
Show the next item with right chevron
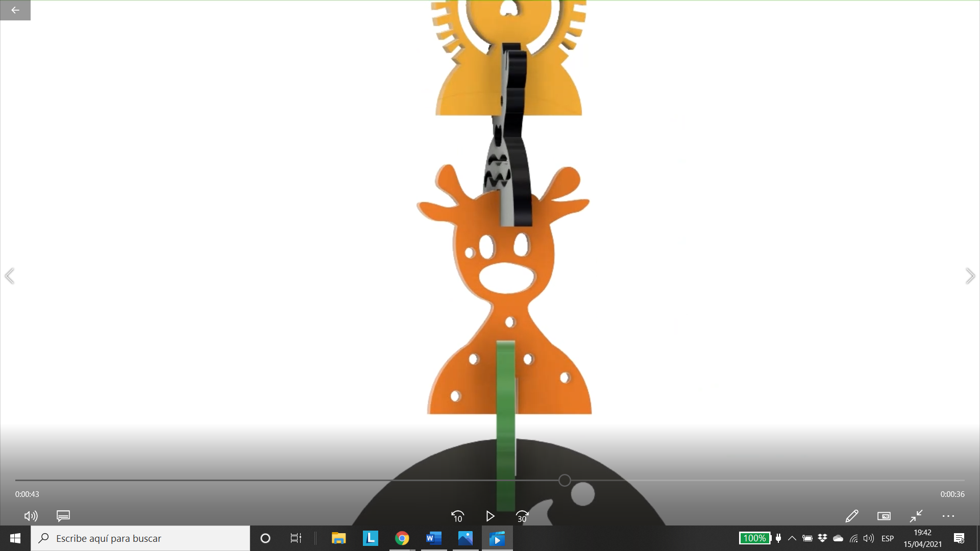click(970, 276)
